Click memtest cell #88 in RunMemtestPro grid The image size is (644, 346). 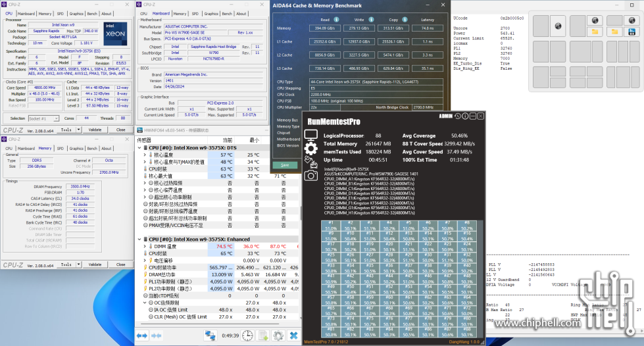point(466,332)
